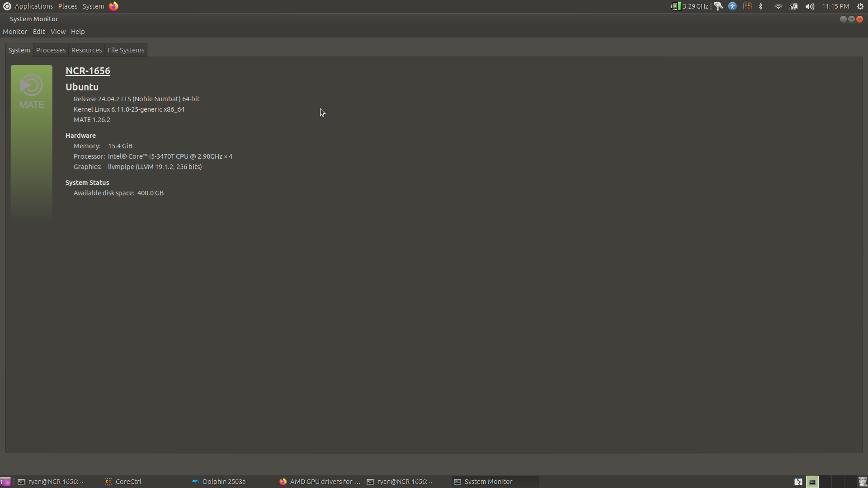Click the System Status heading
The height and width of the screenshot is (488, 868).
coord(87,183)
